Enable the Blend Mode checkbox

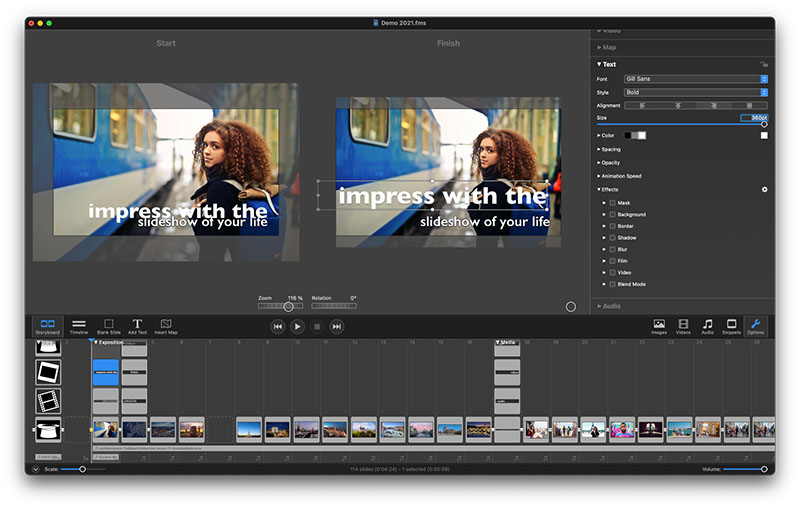[612, 284]
